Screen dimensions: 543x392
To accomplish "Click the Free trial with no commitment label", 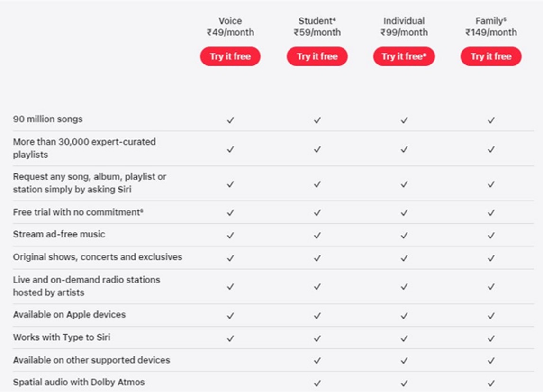I will [x=78, y=212].
